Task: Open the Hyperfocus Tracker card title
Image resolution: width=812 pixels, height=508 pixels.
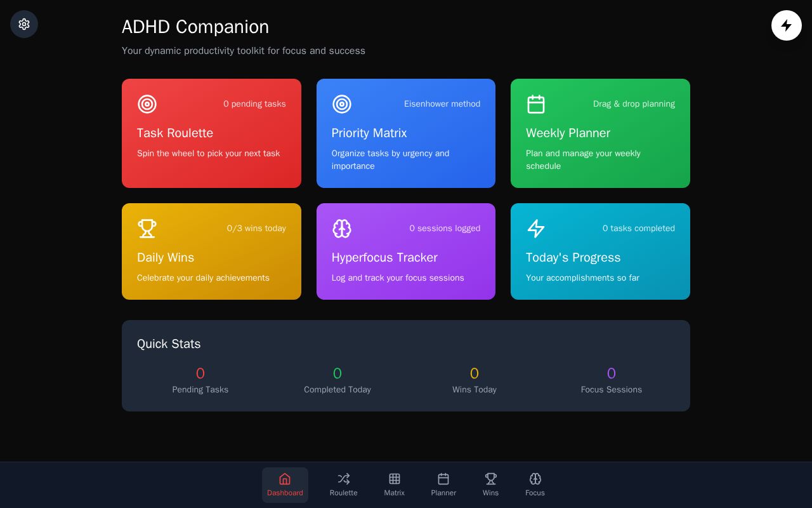Action: click(x=384, y=258)
